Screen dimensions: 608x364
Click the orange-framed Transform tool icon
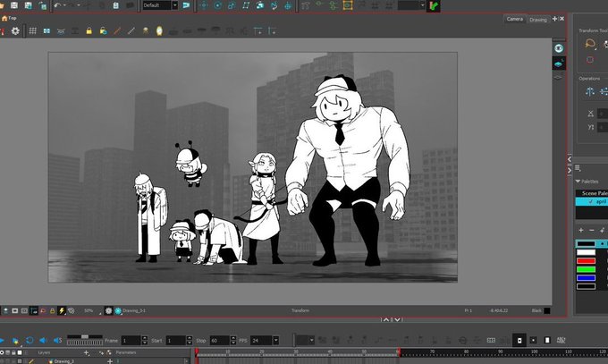coord(348,5)
